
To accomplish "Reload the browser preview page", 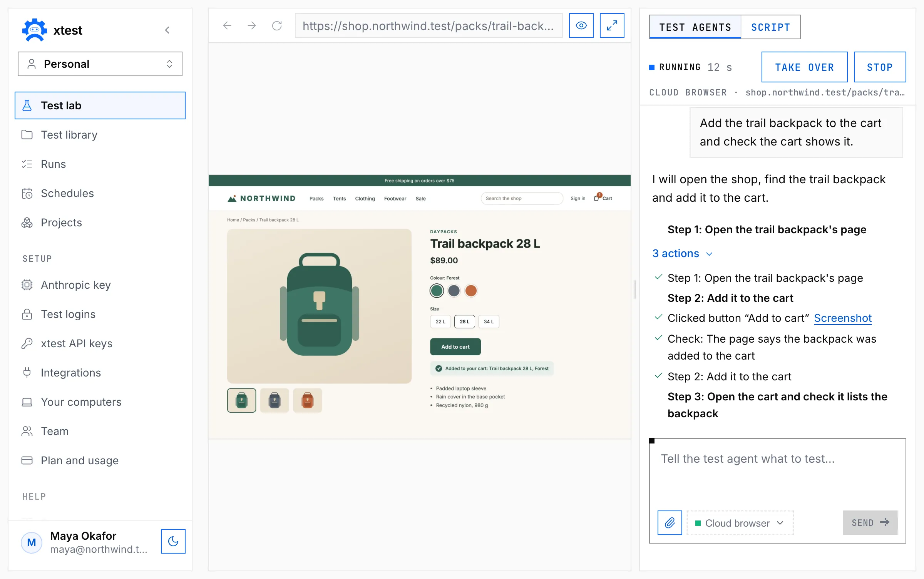I will tap(277, 26).
